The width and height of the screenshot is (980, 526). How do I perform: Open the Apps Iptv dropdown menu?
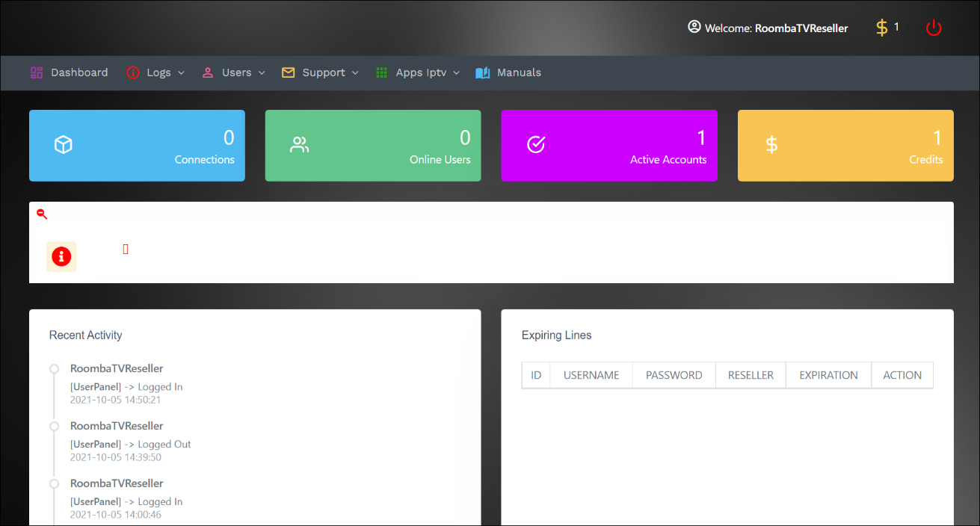point(418,72)
